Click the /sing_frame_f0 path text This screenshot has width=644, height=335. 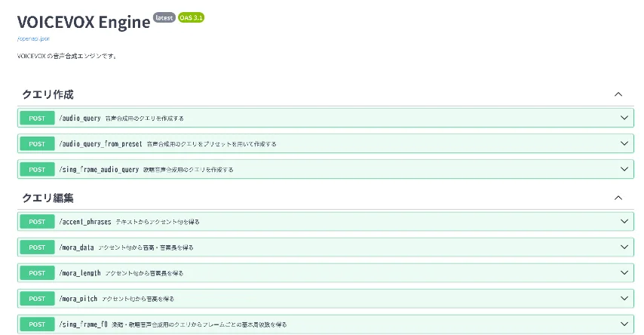coord(84,324)
